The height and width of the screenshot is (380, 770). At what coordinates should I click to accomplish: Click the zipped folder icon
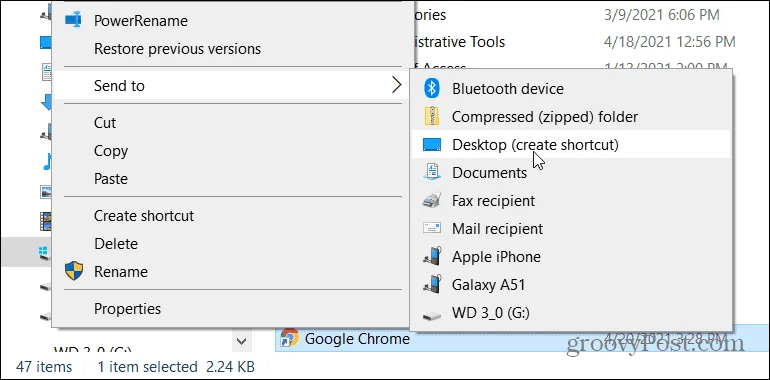tap(432, 117)
